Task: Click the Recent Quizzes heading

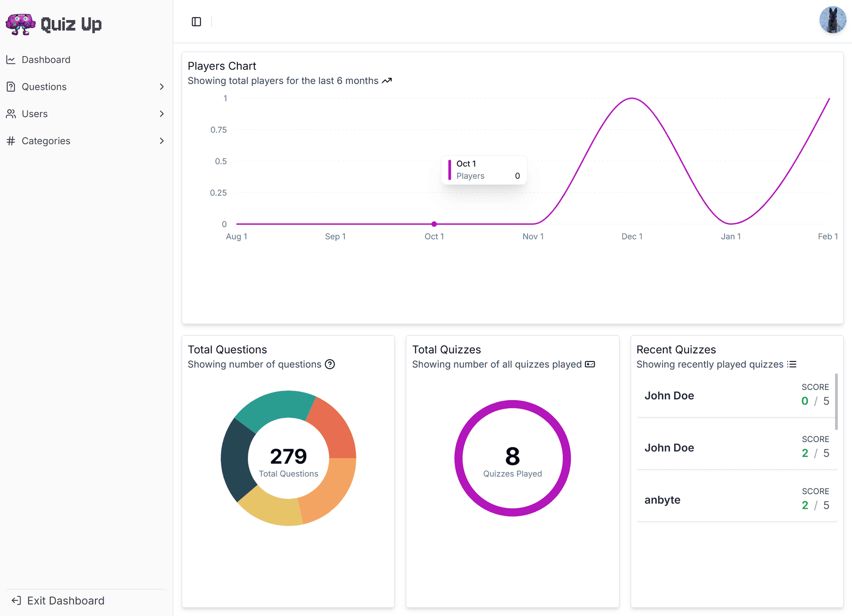Action: [x=676, y=349]
